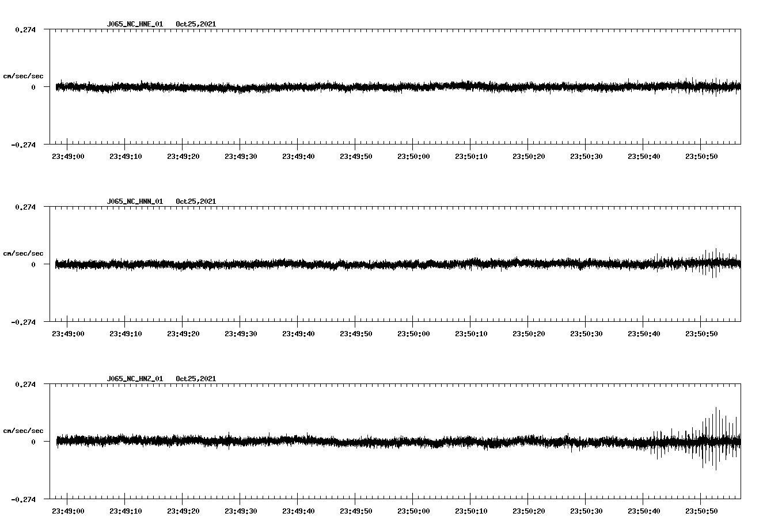Click Oct25,2021 date on HNN plot
This screenshot has height=532, width=782.
pyautogui.click(x=196, y=202)
